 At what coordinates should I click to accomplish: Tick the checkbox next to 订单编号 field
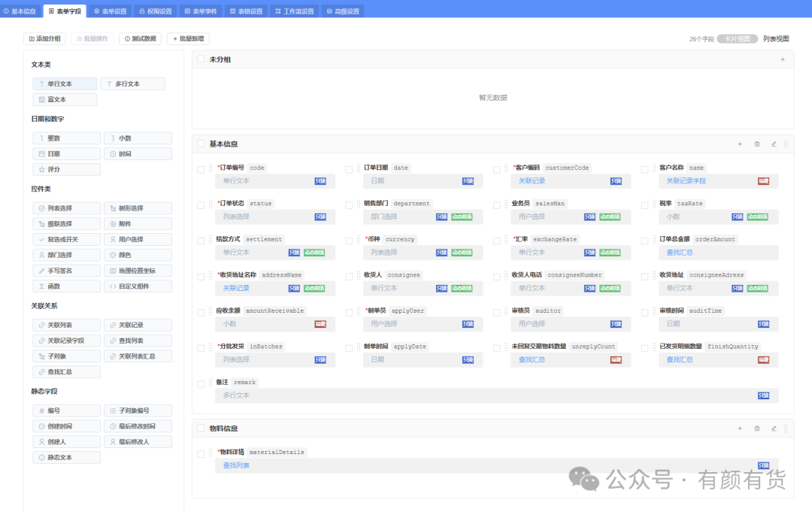pyautogui.click(x=201, y=169)
